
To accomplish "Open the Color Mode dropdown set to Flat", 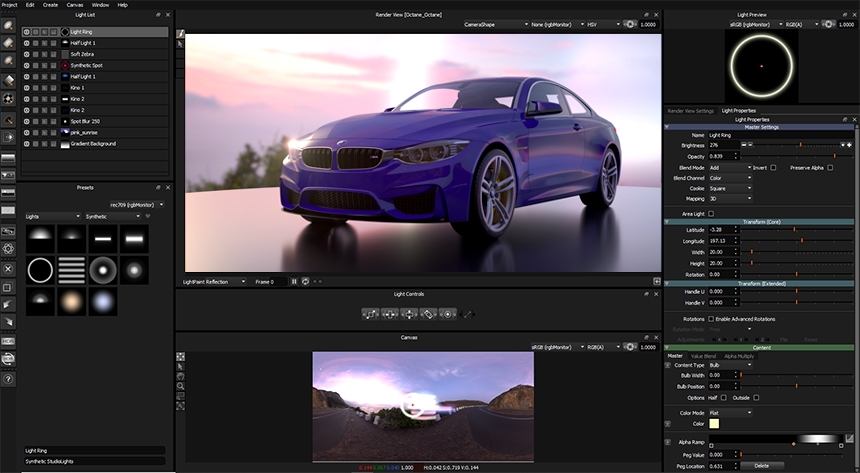I will pos(730,413).
